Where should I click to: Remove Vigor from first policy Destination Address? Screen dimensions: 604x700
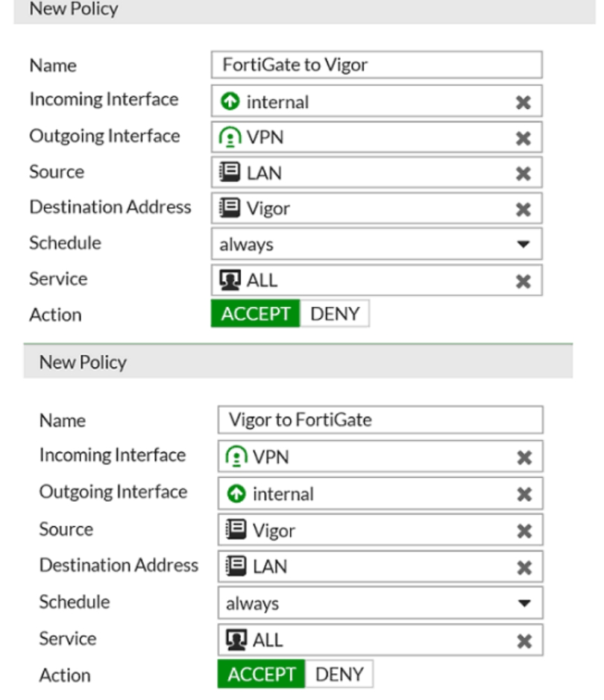(x=523, y=209)
